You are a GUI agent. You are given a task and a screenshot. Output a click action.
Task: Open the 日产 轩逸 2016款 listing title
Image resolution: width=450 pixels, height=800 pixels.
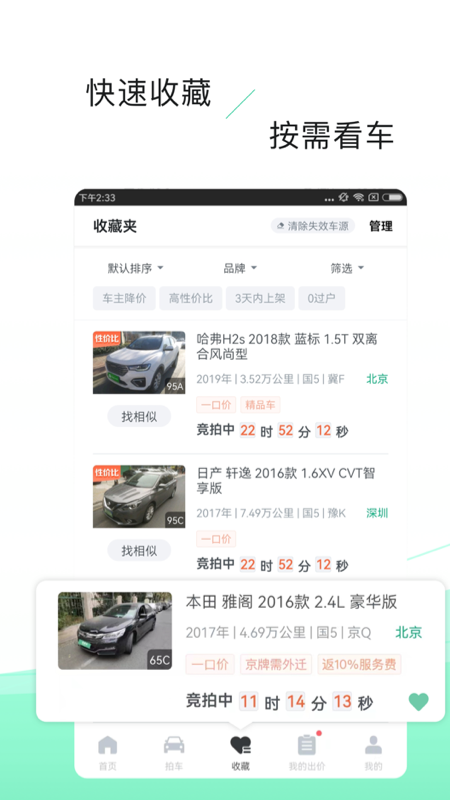[x=286, y=480]
